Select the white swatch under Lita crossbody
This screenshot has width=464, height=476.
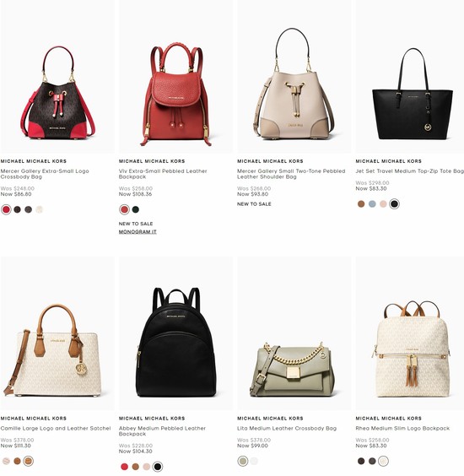pos(254,461)
